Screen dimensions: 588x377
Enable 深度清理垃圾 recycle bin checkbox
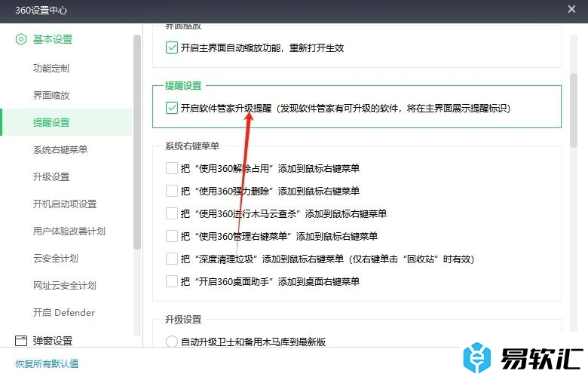(x=172, y=259)
